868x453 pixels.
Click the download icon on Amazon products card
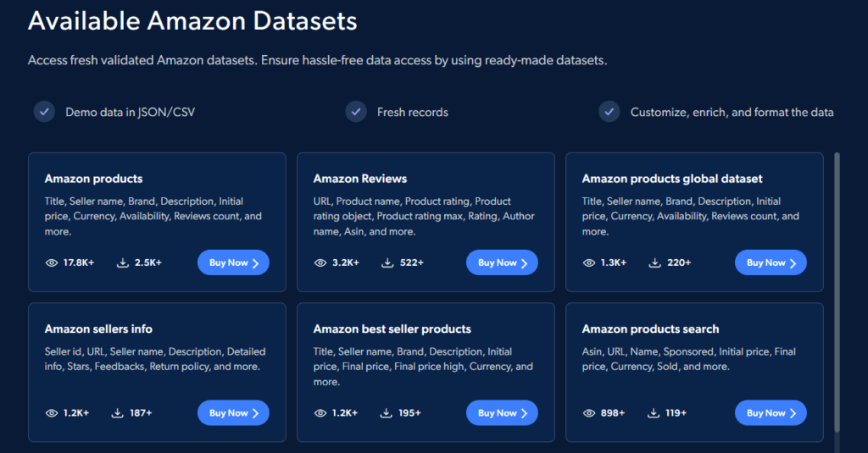122,262
